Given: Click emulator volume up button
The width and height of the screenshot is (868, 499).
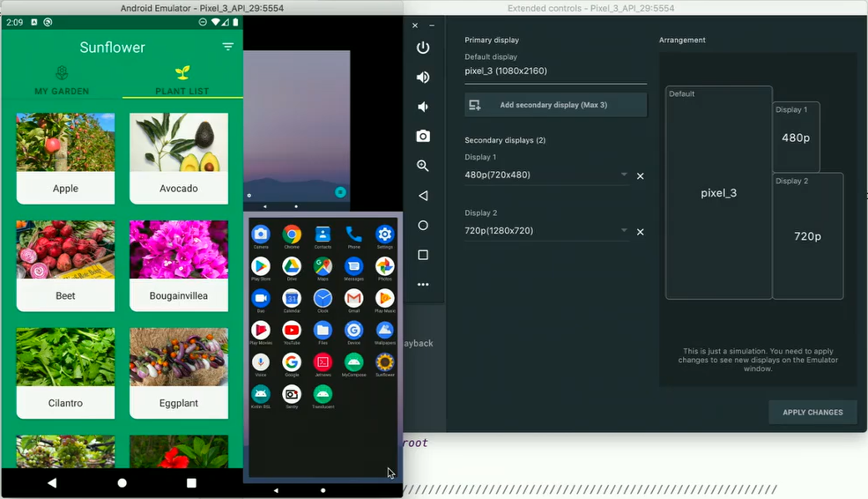Looking at the screenshot, I should tap(423, 77).
